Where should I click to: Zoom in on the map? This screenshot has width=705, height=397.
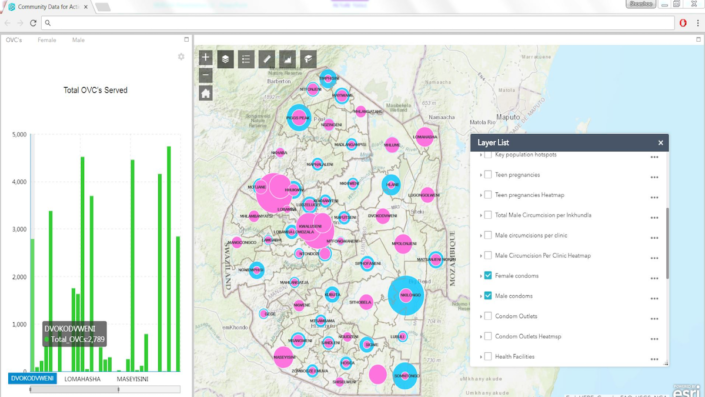pyautogui.click(x=205, y=58)
